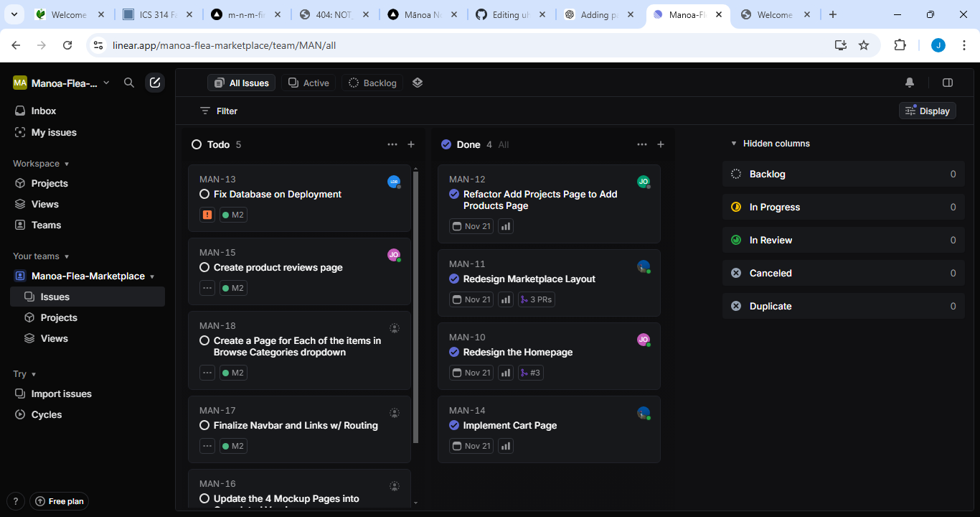Click the urgent priority icon on MAN-13

207,215
